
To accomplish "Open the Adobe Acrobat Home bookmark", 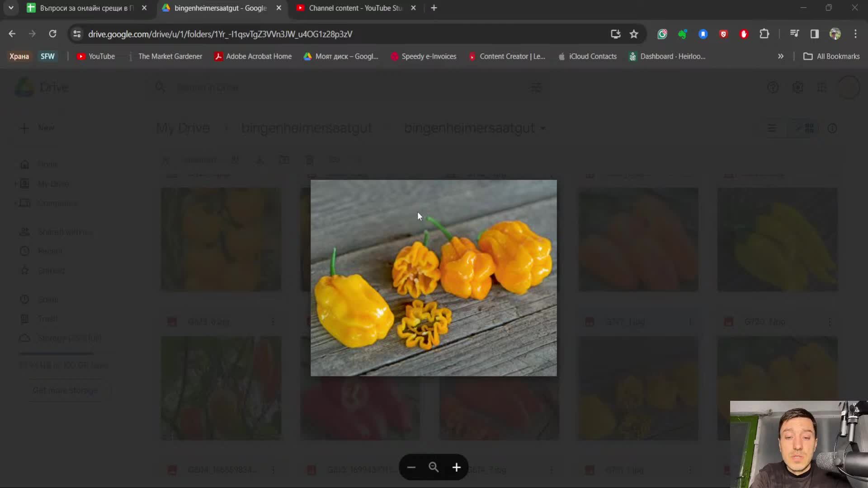I will (x=253, y=56).
